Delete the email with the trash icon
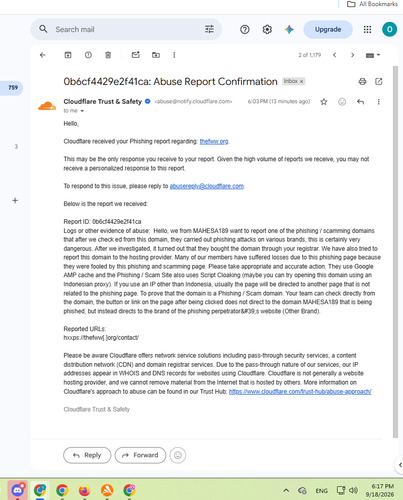The image size is (403, 500). click(108, 55)
